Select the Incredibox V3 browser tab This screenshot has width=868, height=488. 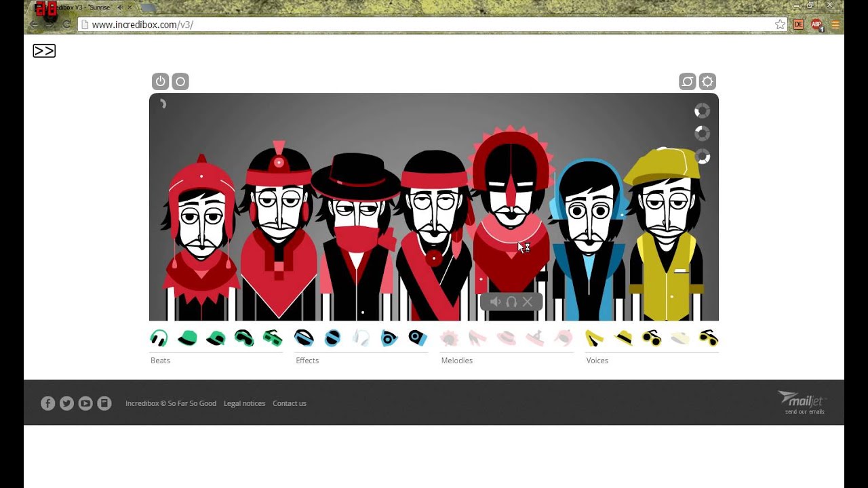click(81, 7)
